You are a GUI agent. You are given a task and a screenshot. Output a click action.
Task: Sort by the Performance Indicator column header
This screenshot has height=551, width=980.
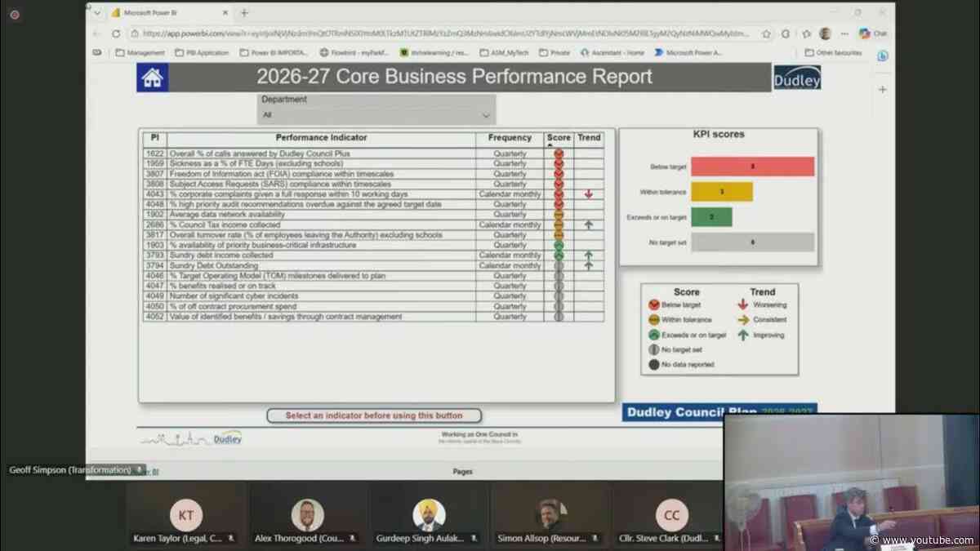tap(321, 138)
